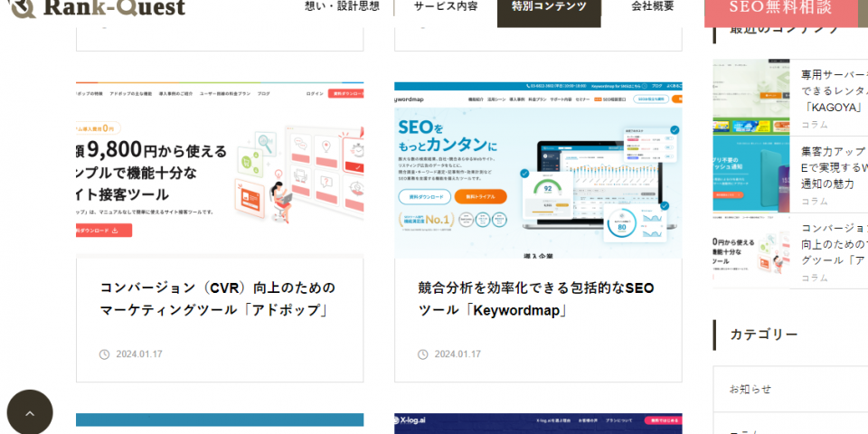The image size is (868, 434).
Task: Click 無料トライアル button in Keywordmap thumbnail
Action: click(x=480, y=196)
